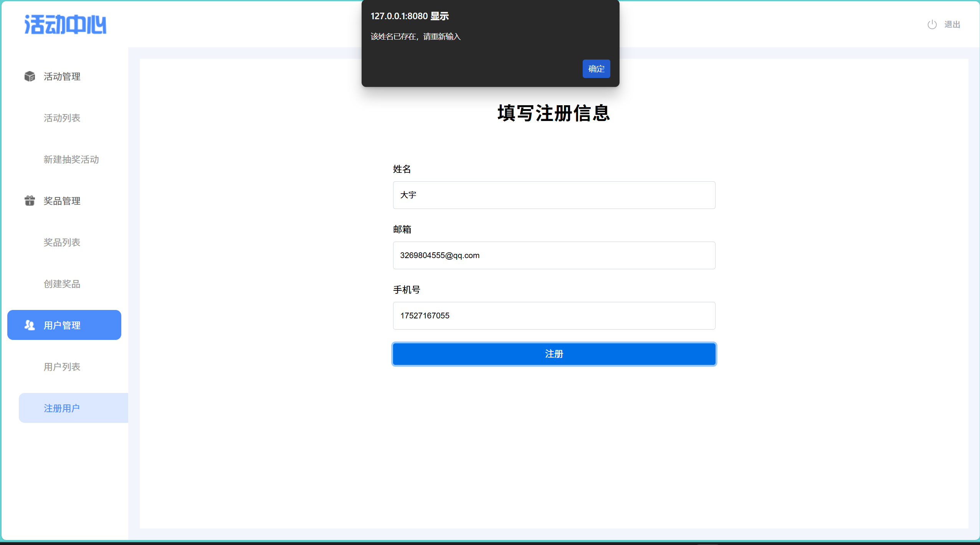
Task: Click the blue 注册 button
Action: point(554,354)
